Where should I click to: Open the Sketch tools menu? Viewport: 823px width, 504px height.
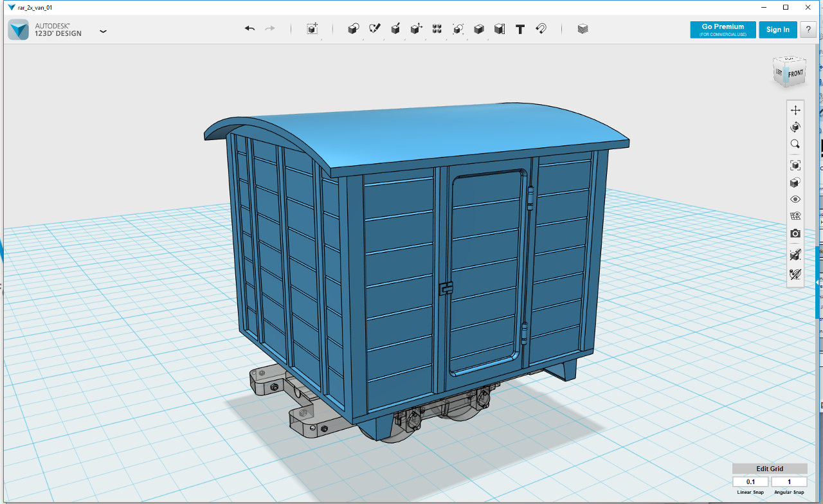[x=374, y=29]
